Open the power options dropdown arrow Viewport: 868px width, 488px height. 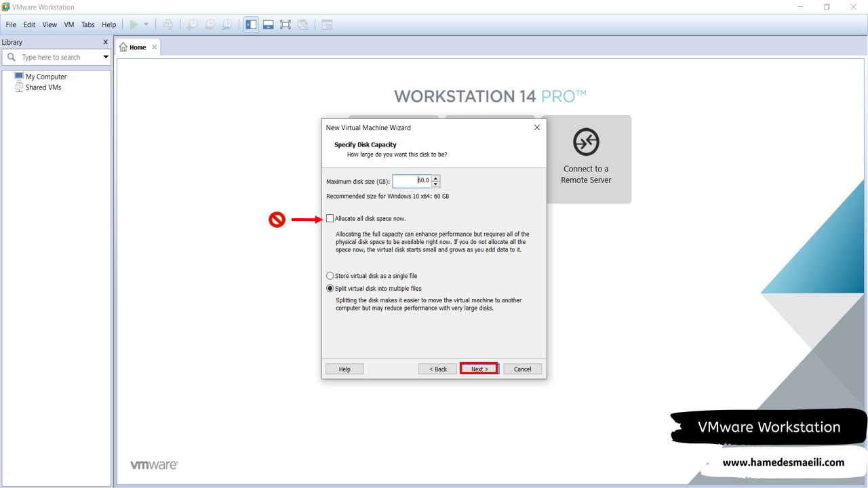(x=146, y=24)
